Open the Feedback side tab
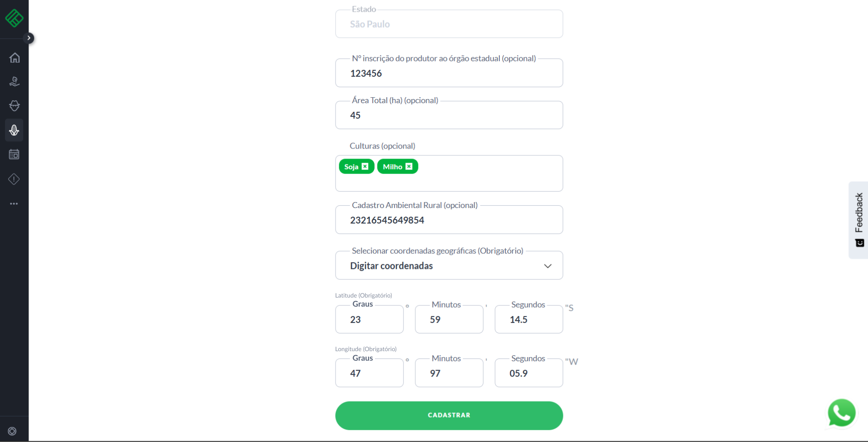 [x=858, y=220]
